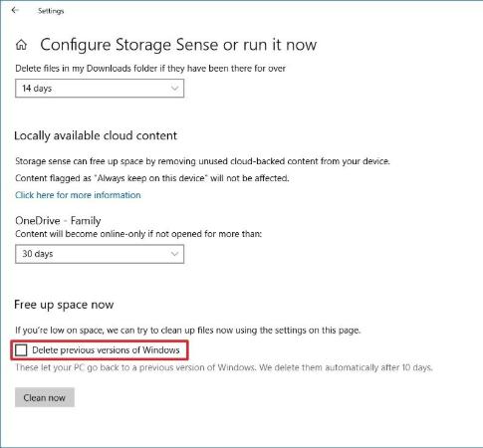Click the 'These let your PC go back' description
Image resolution: width=483 pixels, height=448 pixels.
point(224,367)
